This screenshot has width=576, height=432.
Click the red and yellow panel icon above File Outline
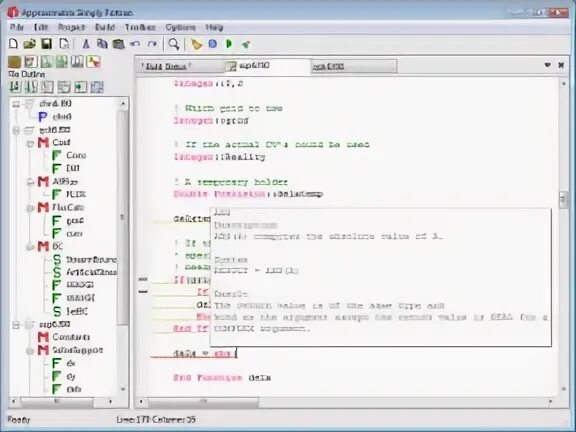tap(93, 62)
